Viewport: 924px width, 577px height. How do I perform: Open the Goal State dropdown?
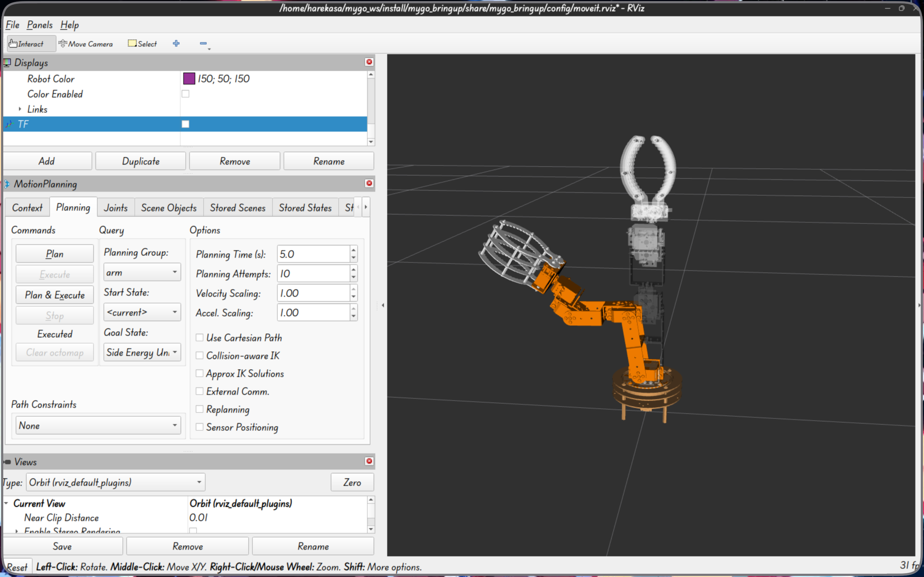[x=142, y=352]
